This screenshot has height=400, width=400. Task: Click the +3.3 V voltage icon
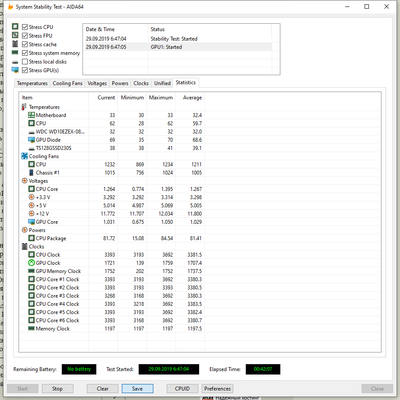click(31, 197)
